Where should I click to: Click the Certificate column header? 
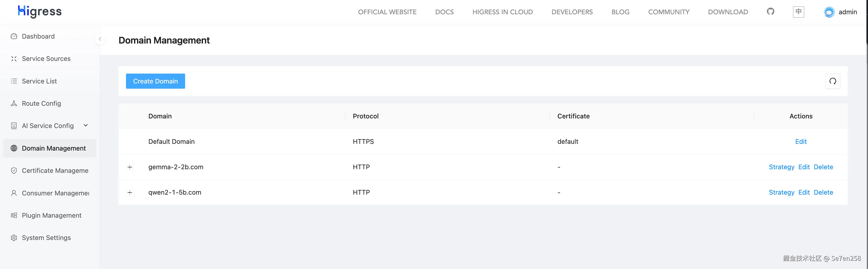click(573, 116)
